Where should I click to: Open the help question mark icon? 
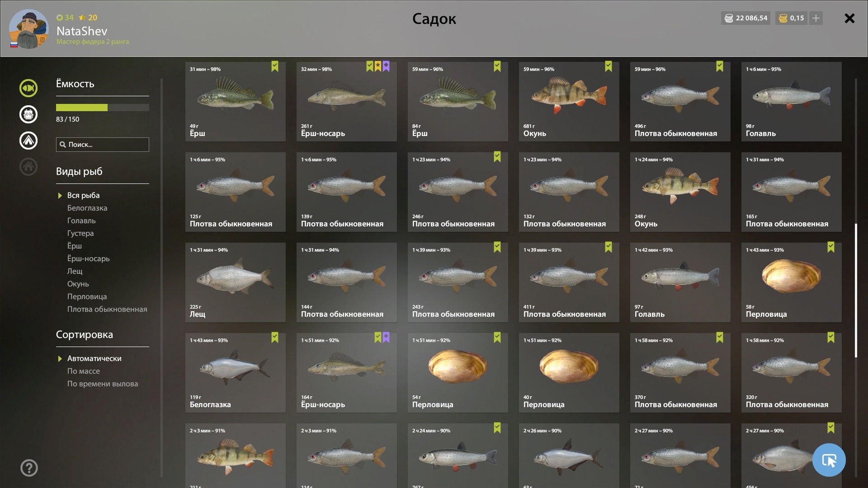[29, 468]
